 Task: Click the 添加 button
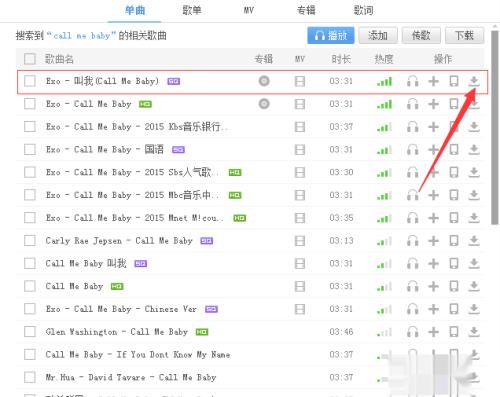[x=378, y=35]
